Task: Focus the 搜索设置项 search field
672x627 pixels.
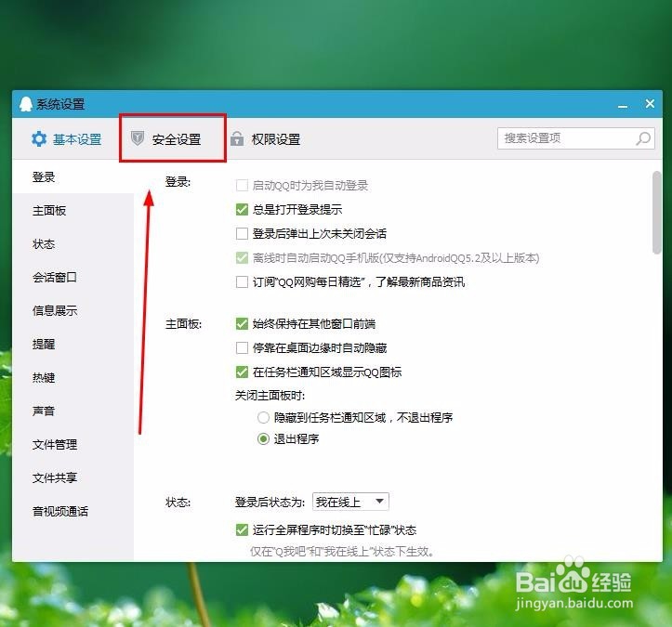Action: click(575, 138)
